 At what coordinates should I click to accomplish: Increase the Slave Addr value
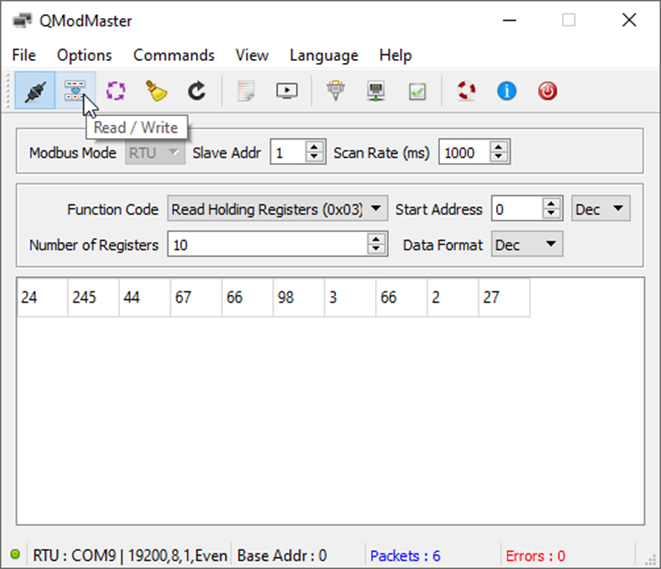314,147
